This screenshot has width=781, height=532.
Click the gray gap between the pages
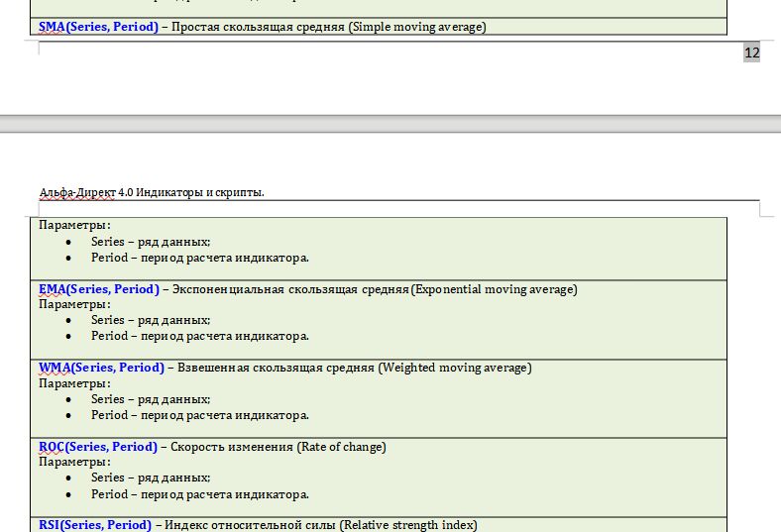(390, 124)
